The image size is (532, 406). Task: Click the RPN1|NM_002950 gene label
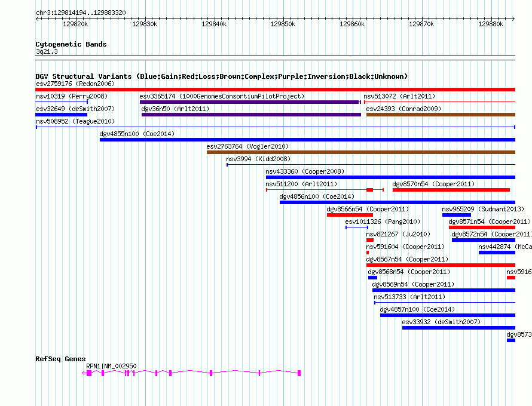pos(111,367)
